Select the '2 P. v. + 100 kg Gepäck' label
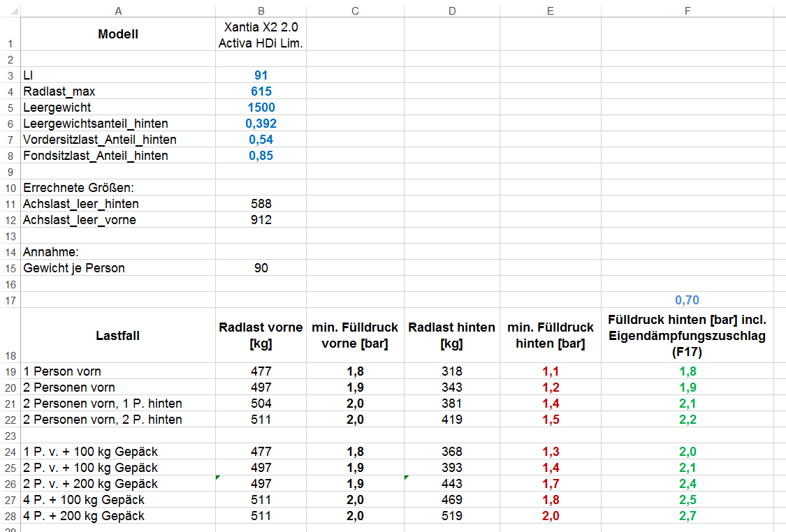 (x=118, y=467)
